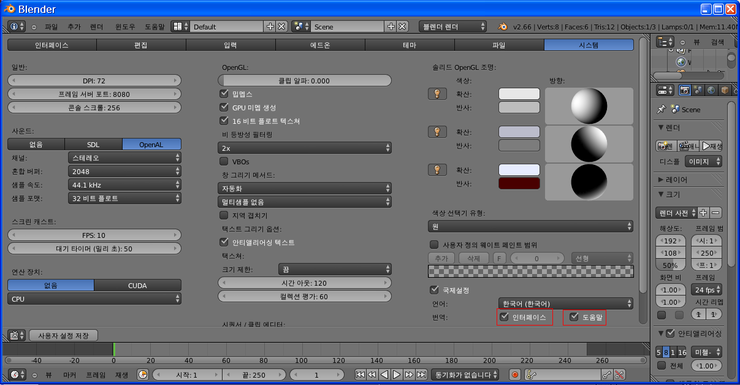
Task: Click the Blender logo icon beside v2.66
Action: (503, 26)
